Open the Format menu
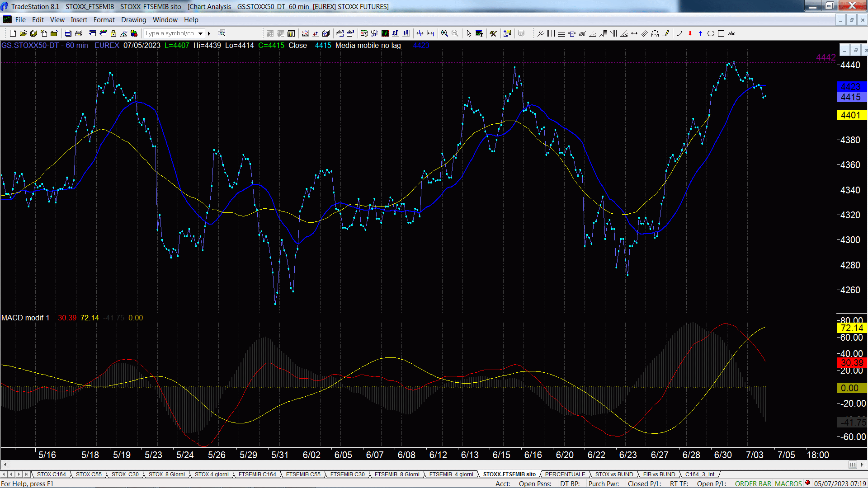 coord(104,20)
